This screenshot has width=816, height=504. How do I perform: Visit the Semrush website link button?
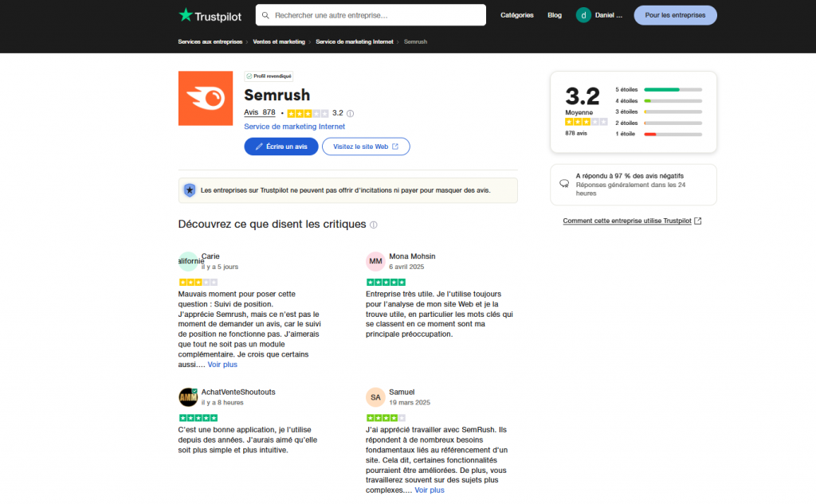click(x=366, y=147)
